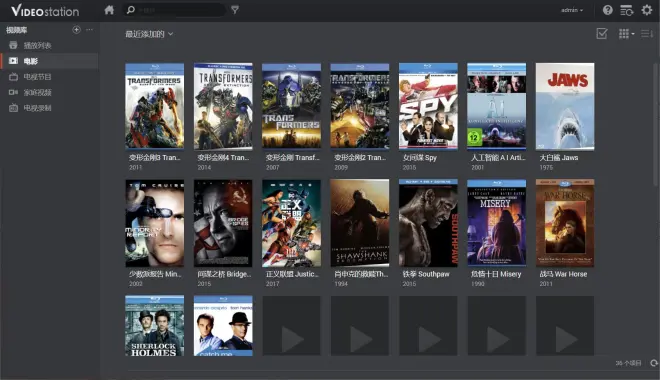Expand the admin user menu
This screenshot has height=380, width=660.
point(572,10)
